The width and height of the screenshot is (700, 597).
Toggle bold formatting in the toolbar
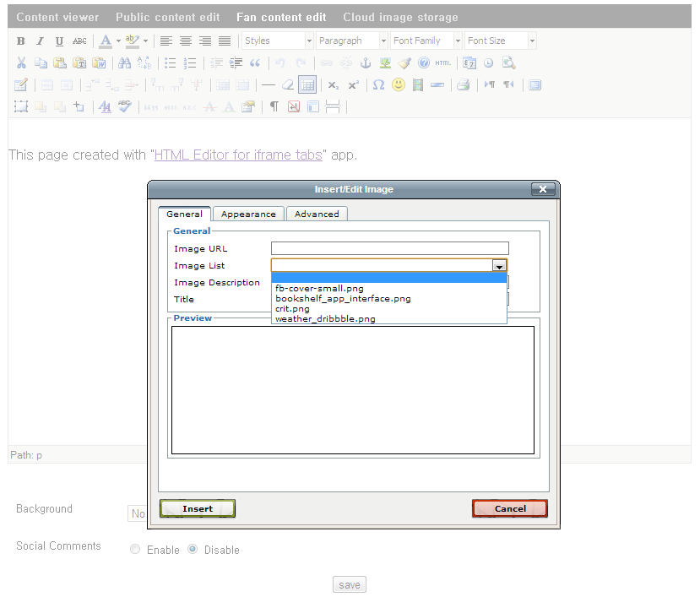coord(21,41)
